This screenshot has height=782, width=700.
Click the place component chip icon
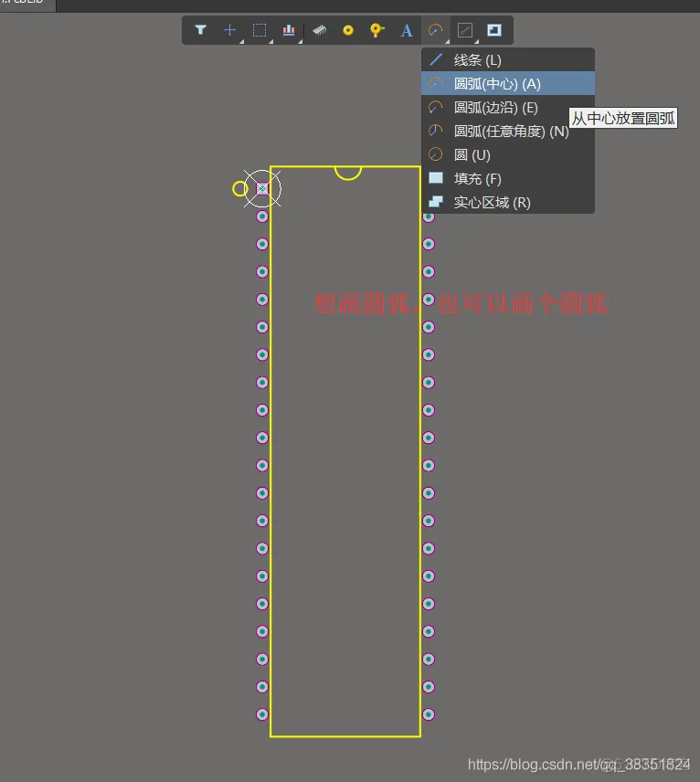(319, 30)
